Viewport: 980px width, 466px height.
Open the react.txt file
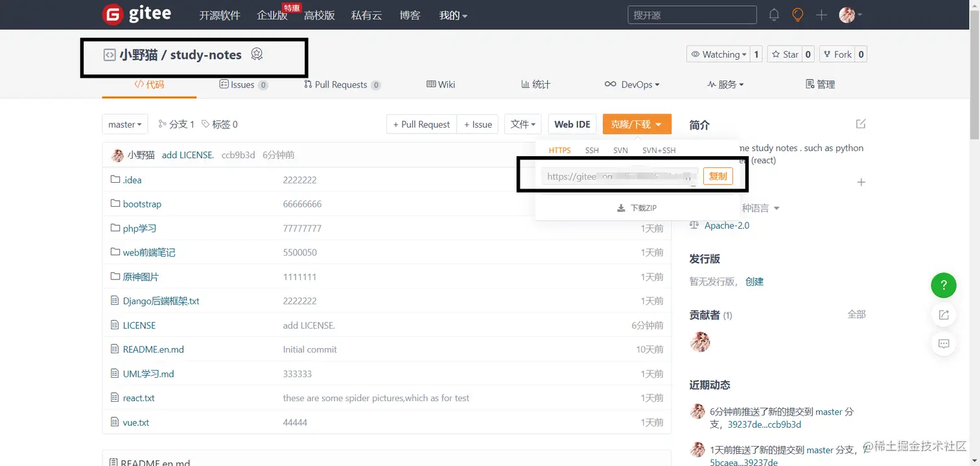tap(139, 398)
